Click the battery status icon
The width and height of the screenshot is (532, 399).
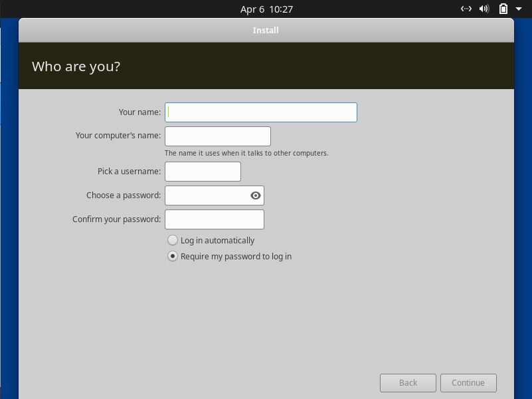pos(503,9)
